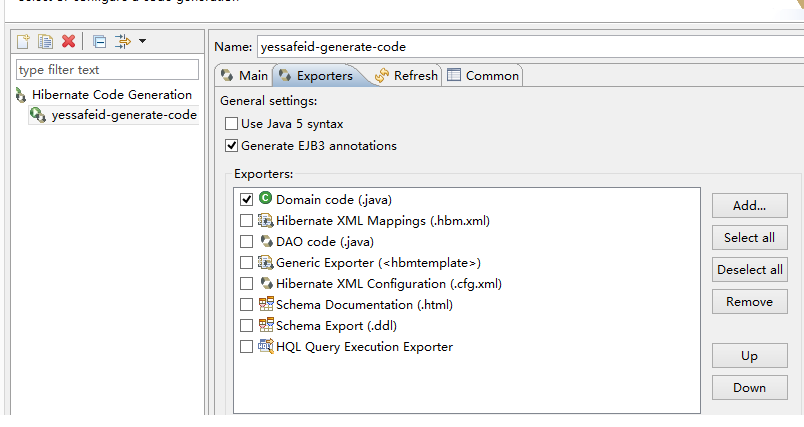
Task: Switch to the Main tab
Action: click(244, 76)
